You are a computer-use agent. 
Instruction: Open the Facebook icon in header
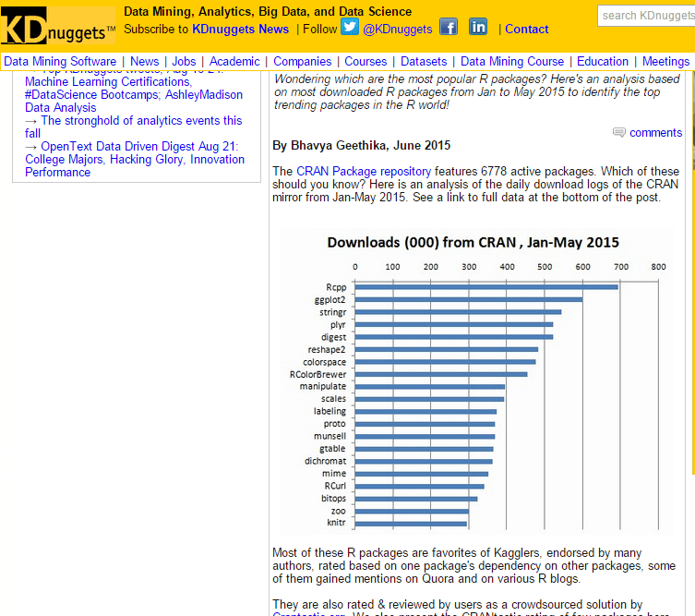[x=449, y=27]
